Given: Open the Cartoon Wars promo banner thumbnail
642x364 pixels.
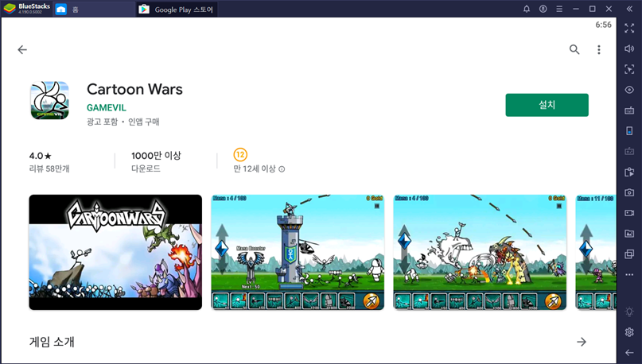Looking at the screenshot, I should tap(115, 252).
